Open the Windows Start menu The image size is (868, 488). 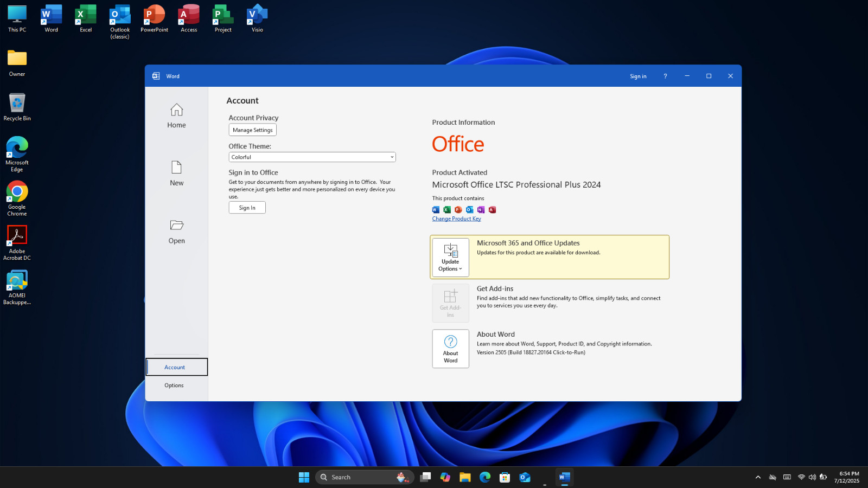click(304, 477)
